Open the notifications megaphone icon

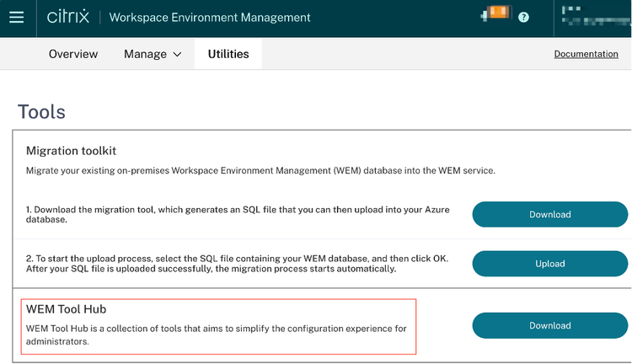point(496,13)
